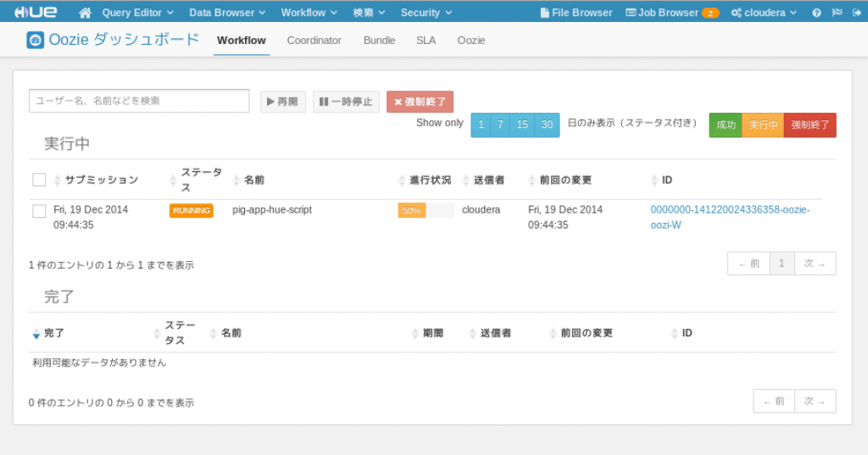Switch to Workflow dashboard tab
This screenshot has height=455, width=868.
click(x=242, y=41)
